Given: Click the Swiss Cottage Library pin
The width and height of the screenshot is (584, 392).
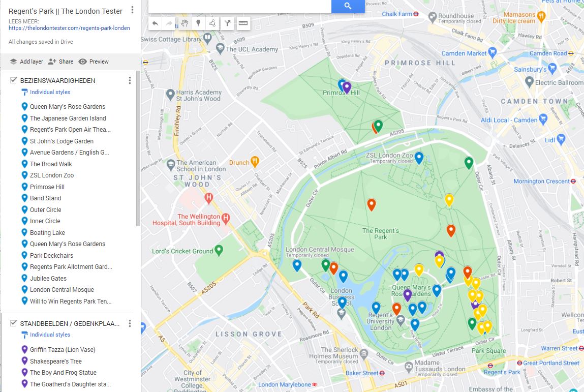Looking at the screenshot, I should (x=207, y=38).
